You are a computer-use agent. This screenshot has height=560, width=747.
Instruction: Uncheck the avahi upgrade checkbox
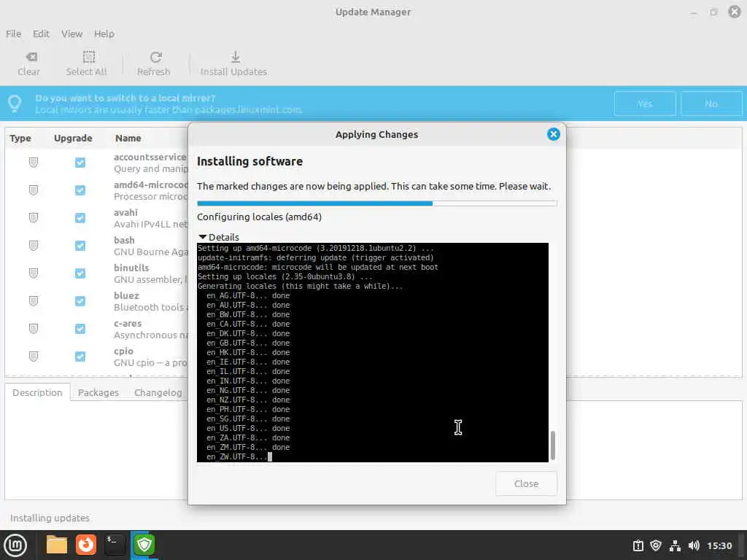(x=80, y=218)
